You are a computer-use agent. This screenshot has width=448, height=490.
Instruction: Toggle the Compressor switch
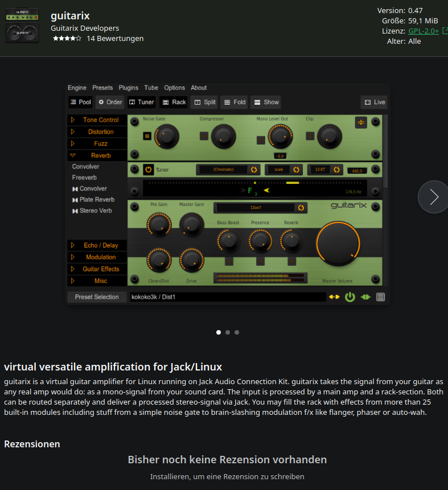tap(204, 136)
